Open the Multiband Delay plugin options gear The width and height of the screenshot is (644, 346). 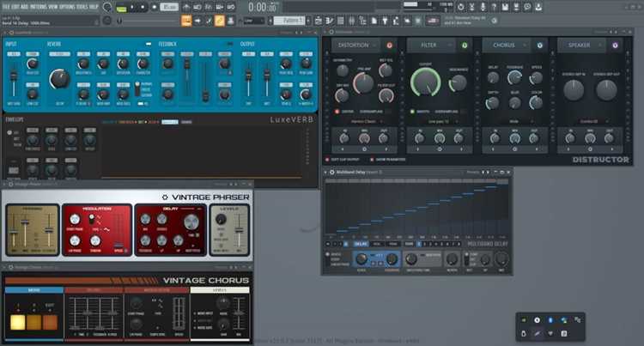coord(331,172)
